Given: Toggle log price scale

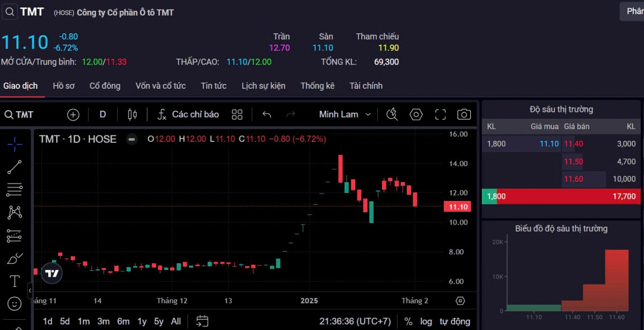Looking at the screenshot, I should [426, 321].
